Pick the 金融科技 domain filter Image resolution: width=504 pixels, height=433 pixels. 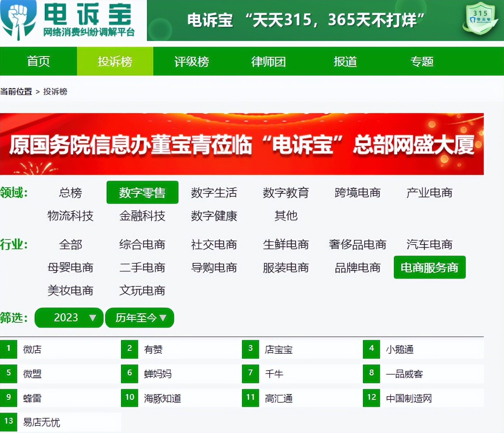(x=143, y=216)
